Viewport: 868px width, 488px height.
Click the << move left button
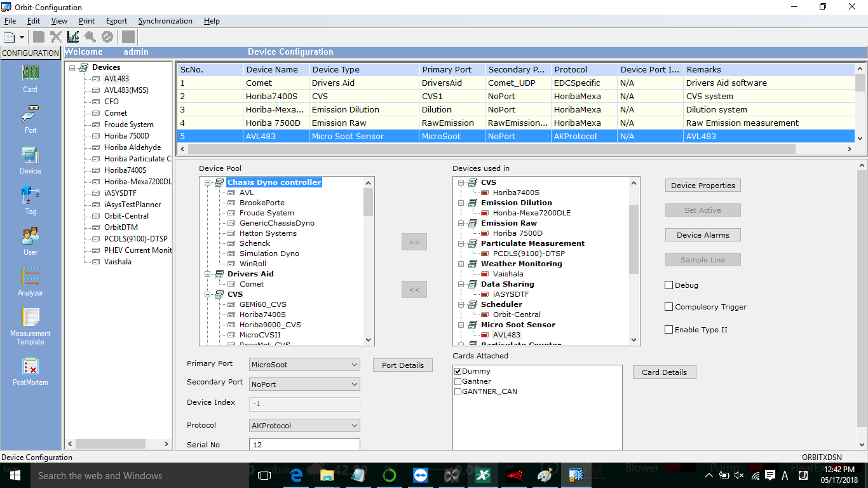coord(414,290)
